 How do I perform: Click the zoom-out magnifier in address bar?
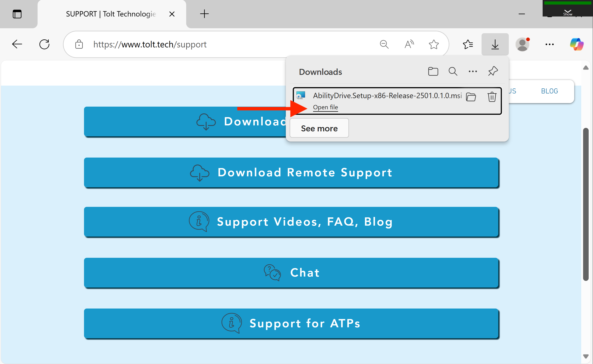(384, 44)
